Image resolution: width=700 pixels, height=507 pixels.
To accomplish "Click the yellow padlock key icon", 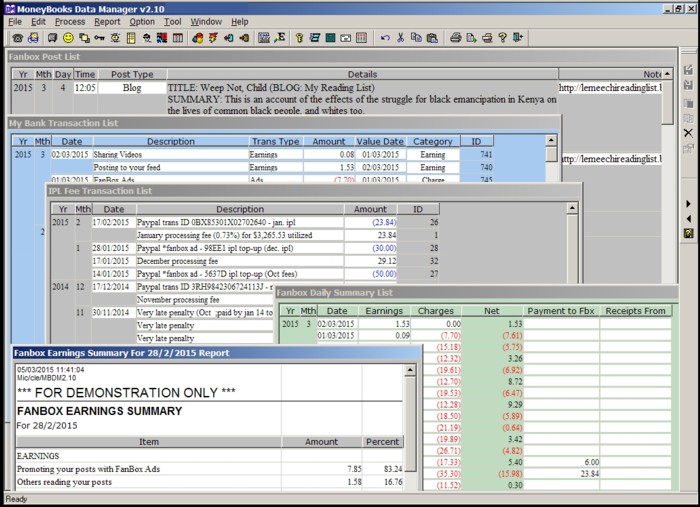I will [x=299, y=38].
